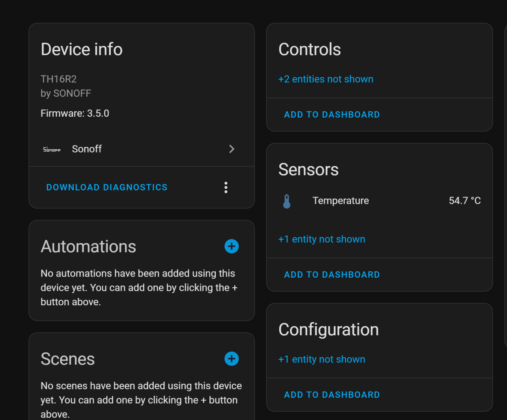
Task: Open the Sonoff integration chevron arrow
Action: [x=232, y=149]
